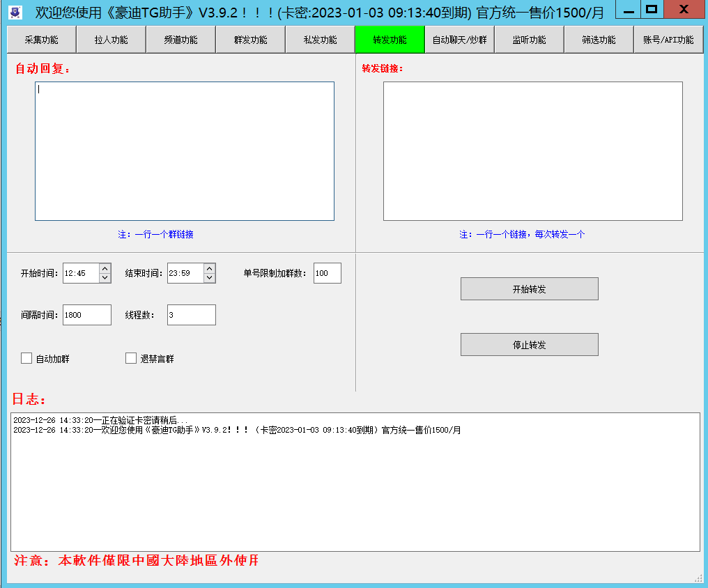Focus the 转发链接 text area
The height and width of the screenshot is (588, 708).
pos(532,151)
